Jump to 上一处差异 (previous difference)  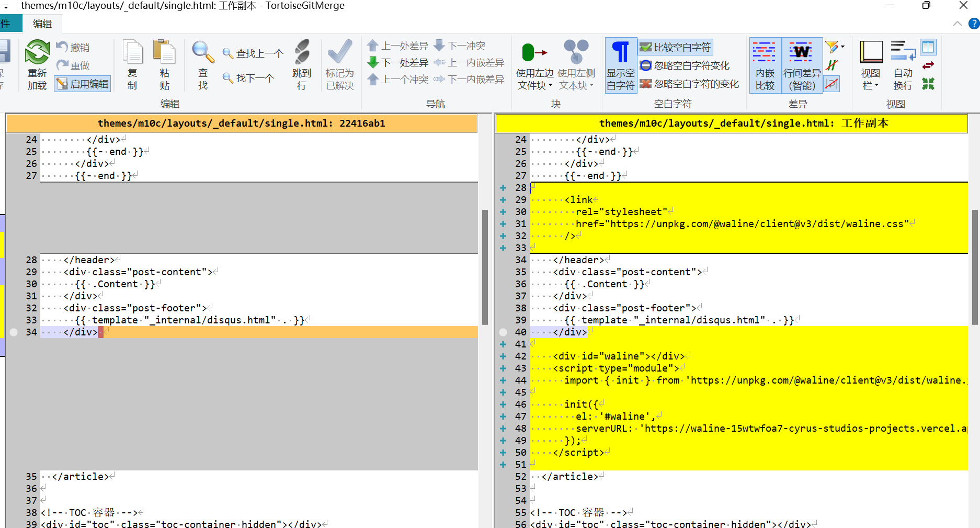coord(398,46)
